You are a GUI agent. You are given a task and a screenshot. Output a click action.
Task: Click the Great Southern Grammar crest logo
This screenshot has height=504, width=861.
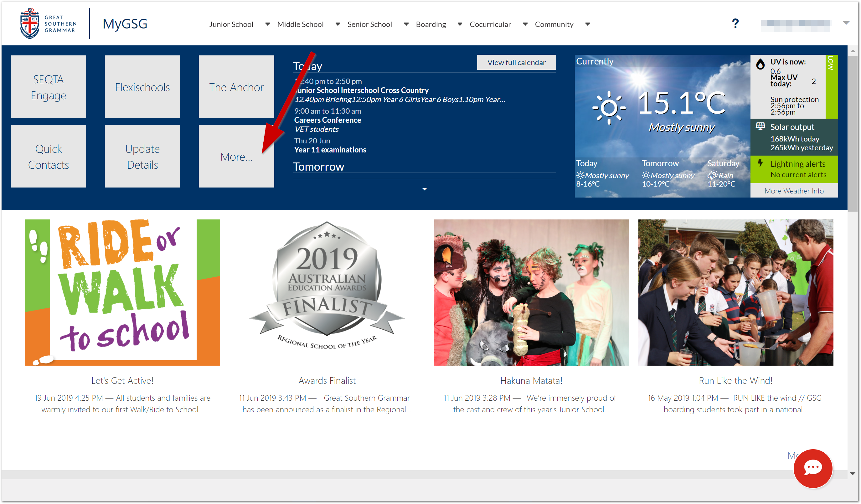(x=30, y=23)
